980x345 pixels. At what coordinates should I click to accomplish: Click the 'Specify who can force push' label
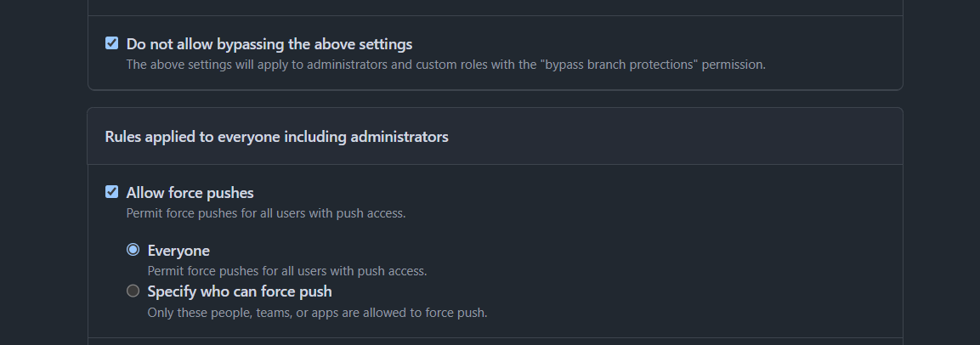point(239,291)
